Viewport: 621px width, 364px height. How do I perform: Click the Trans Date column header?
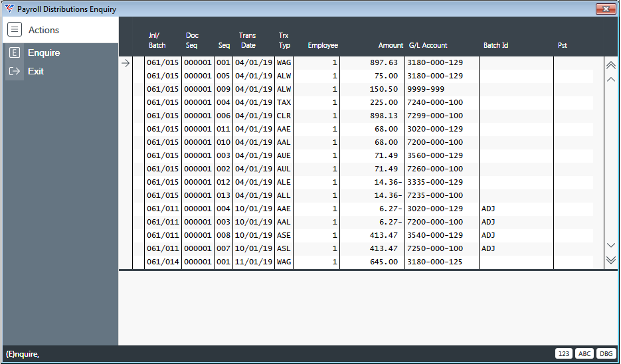(x=248, y=41)
